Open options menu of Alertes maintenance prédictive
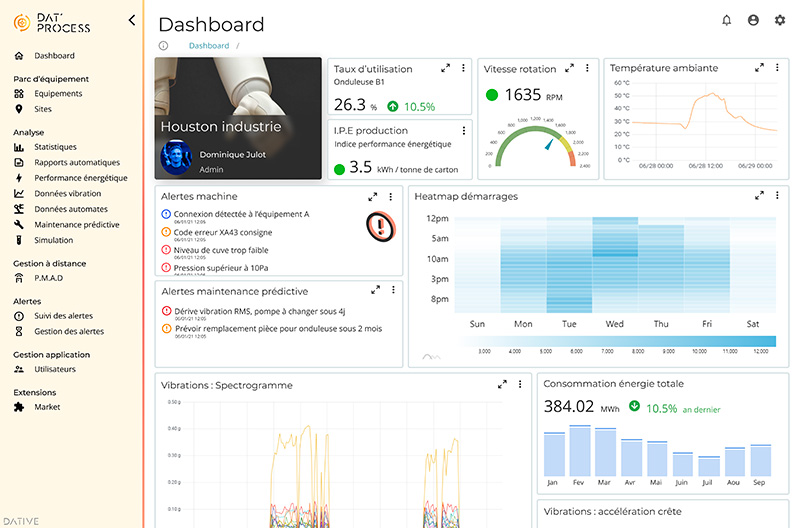Image resolution: width=800 pixels, height=528 pixels. pyautogui.click(x=393, y=290)
